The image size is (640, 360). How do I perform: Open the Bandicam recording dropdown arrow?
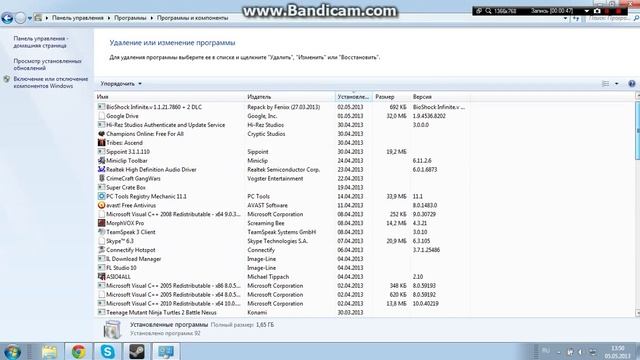pyautogui.click(x=587, y=11)
